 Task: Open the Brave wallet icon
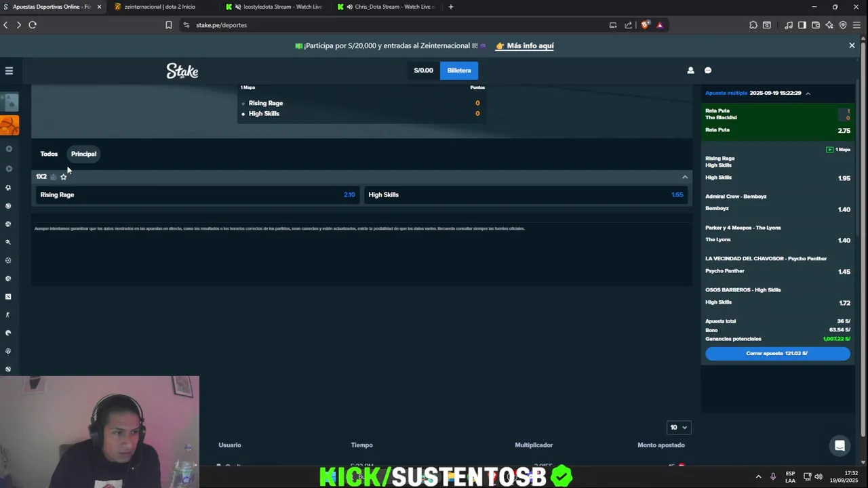tap(816, 25)
